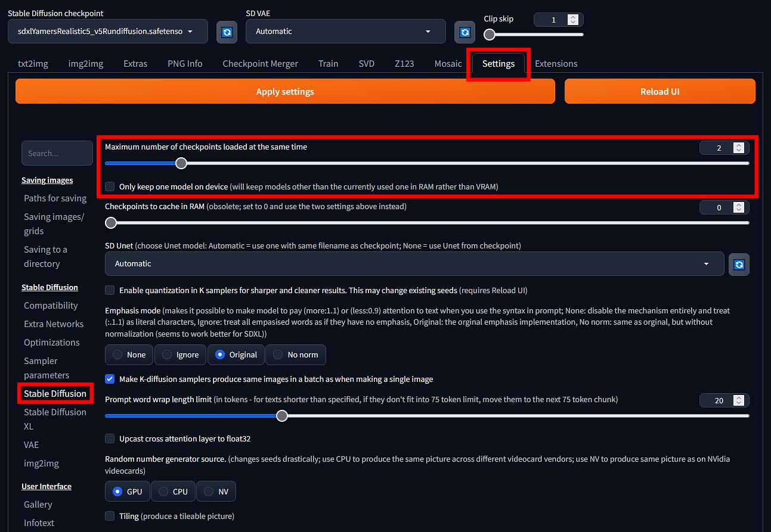Click the Clip skip slider handle
771x532 pixels.
490,35
